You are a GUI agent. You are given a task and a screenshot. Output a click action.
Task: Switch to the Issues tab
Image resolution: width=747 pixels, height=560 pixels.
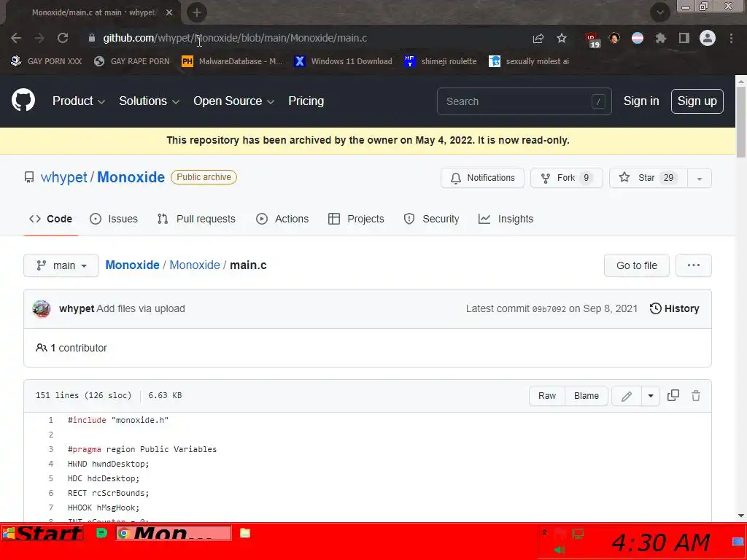tap(114, 219)
